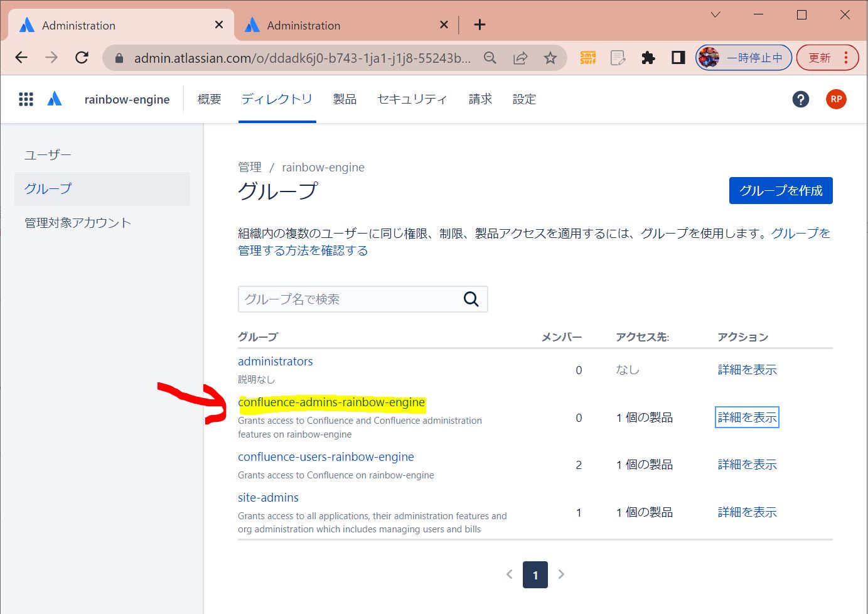Screen dimensions: 868x614
Task: Open the Atlassian app switcher grid icon
Action: 26,99
